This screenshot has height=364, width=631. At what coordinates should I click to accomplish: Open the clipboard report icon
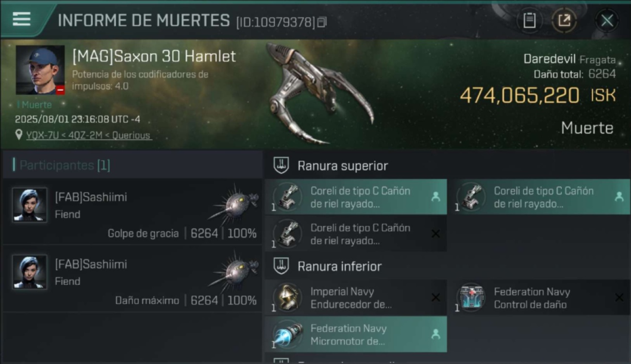[529, 20]
